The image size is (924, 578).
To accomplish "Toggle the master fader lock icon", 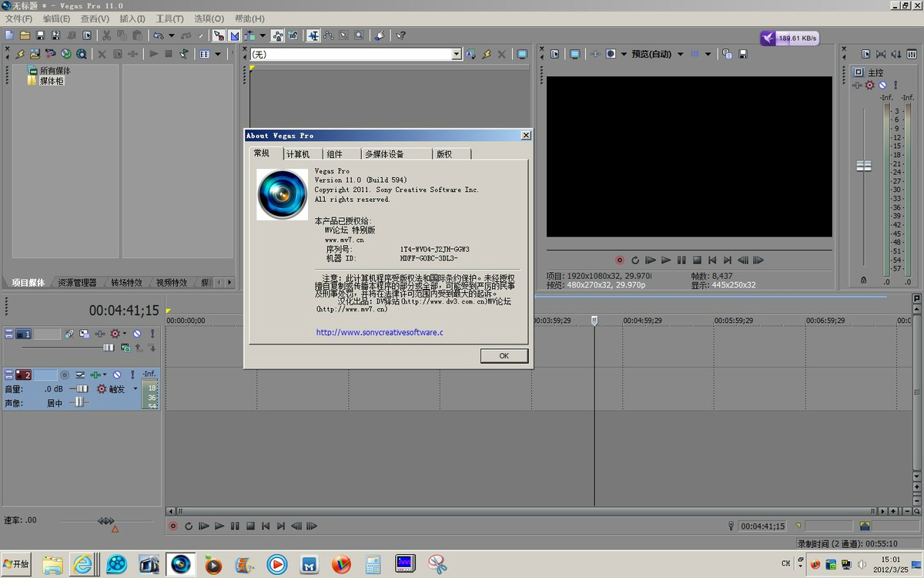I will (863, 281).
